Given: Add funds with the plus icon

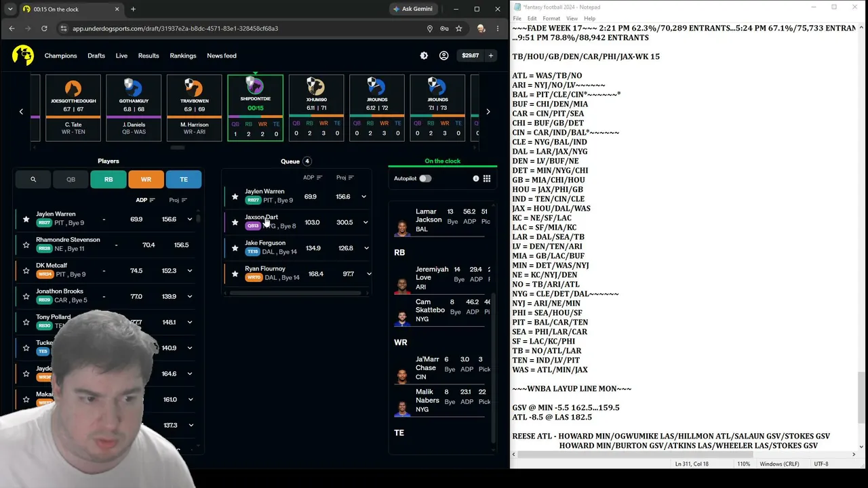Looking at the screenshot, I should pos(490,56).
